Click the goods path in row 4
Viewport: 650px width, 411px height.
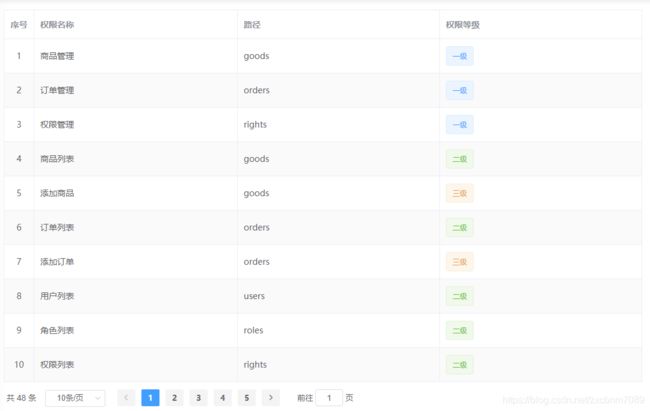pyautogui.click(x=256, y=159)
